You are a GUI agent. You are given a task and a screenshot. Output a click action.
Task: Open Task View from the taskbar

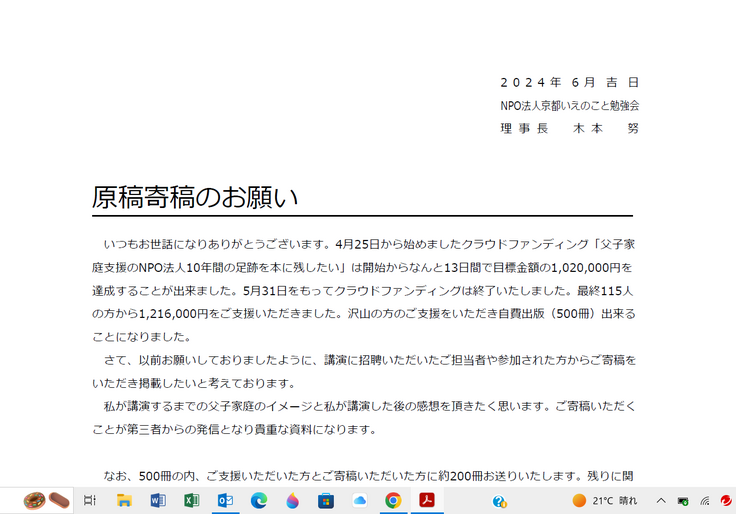click(90, 500)
